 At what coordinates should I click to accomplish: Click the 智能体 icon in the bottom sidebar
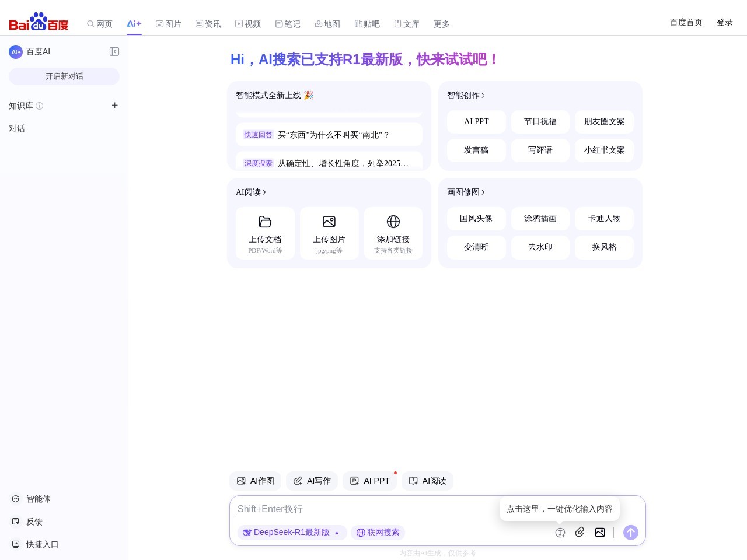pyautogui.click(x=15, y=499)
